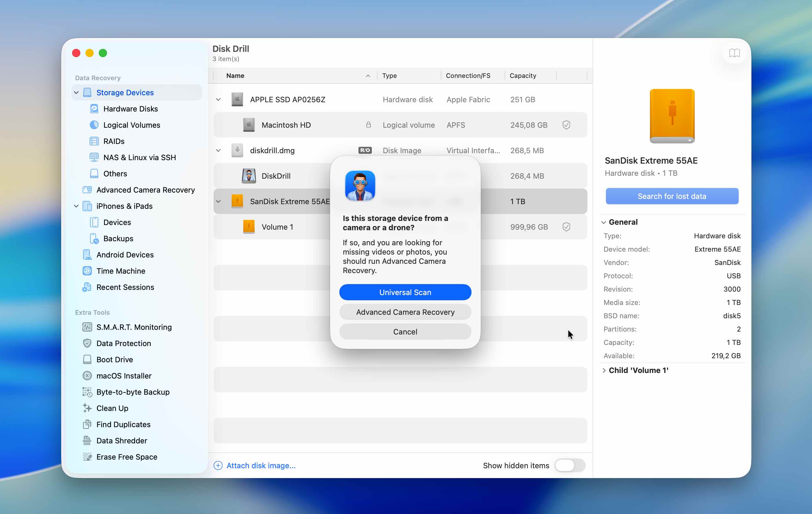812x514 pixels.
Task: Sort by the Name column header
Action: (235, 76)
